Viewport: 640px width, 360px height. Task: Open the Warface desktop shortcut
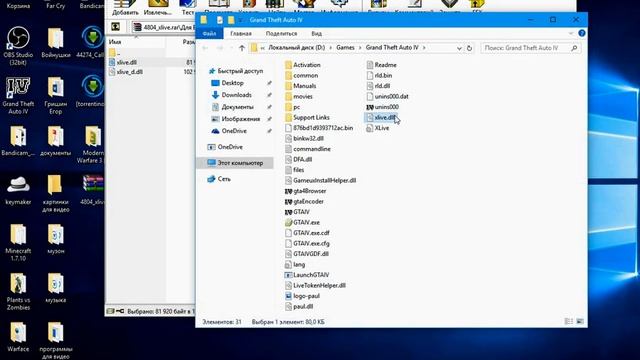tap(18, 337)
